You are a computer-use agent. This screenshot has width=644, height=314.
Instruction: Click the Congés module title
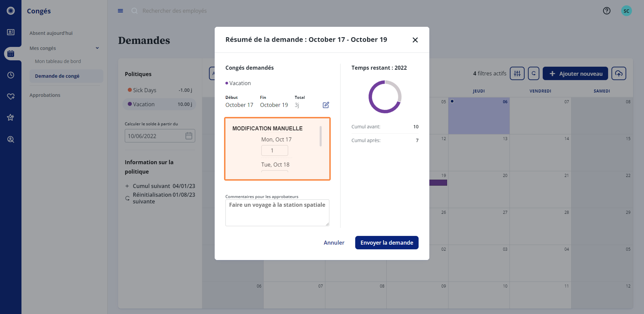[x=39, y=11]
